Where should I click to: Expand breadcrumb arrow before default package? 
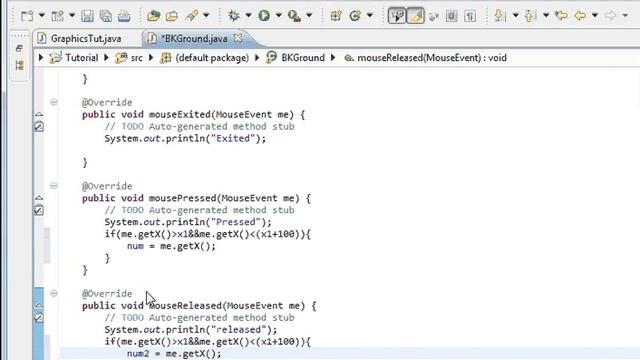[151, 58]
